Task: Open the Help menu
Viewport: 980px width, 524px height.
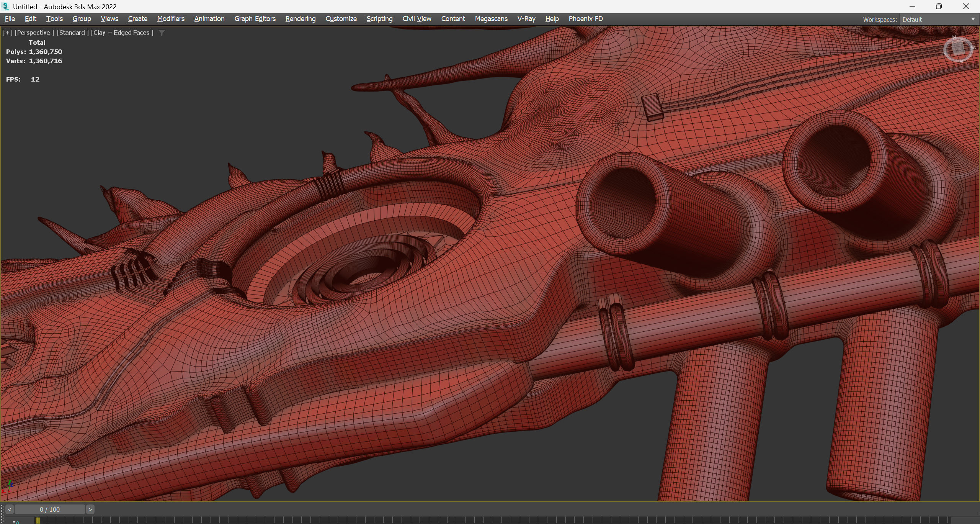Action: point(552,19)
